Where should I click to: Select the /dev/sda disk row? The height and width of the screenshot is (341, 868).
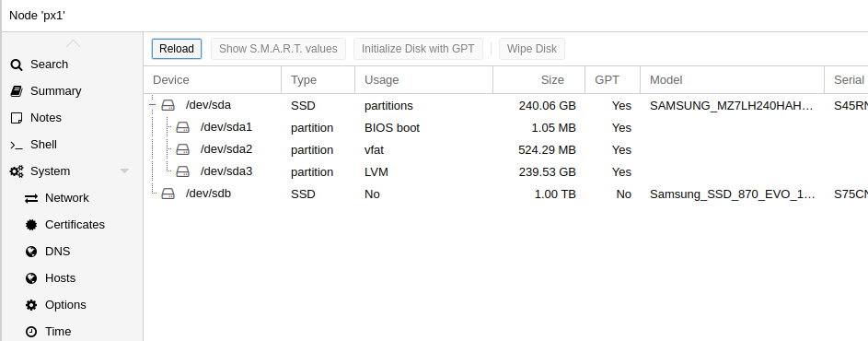(506, 105)
